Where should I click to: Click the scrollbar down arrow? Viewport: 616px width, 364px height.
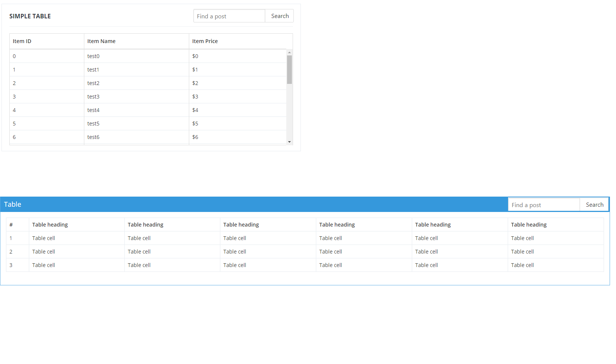[x=289, y=142]
